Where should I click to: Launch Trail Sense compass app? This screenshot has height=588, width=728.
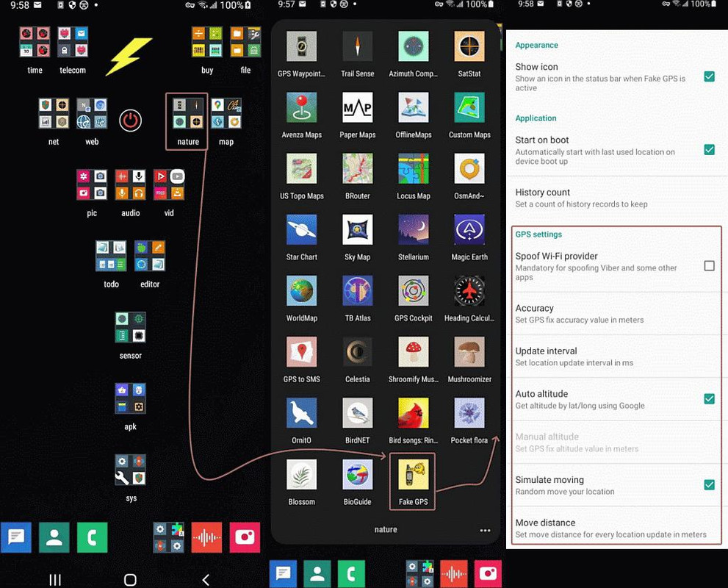[x=357, y=46]
